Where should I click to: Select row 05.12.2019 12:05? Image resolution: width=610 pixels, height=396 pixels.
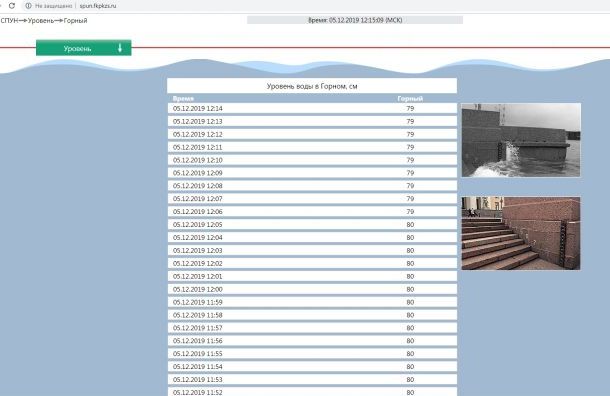point(312,224)
